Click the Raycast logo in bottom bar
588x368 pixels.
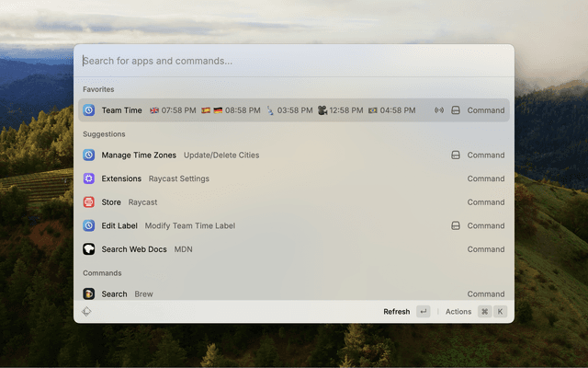(x=86, y=312)
